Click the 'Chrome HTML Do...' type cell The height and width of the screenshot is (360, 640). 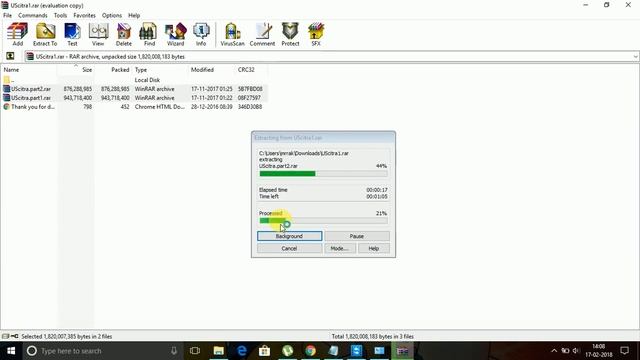(160, 107)
